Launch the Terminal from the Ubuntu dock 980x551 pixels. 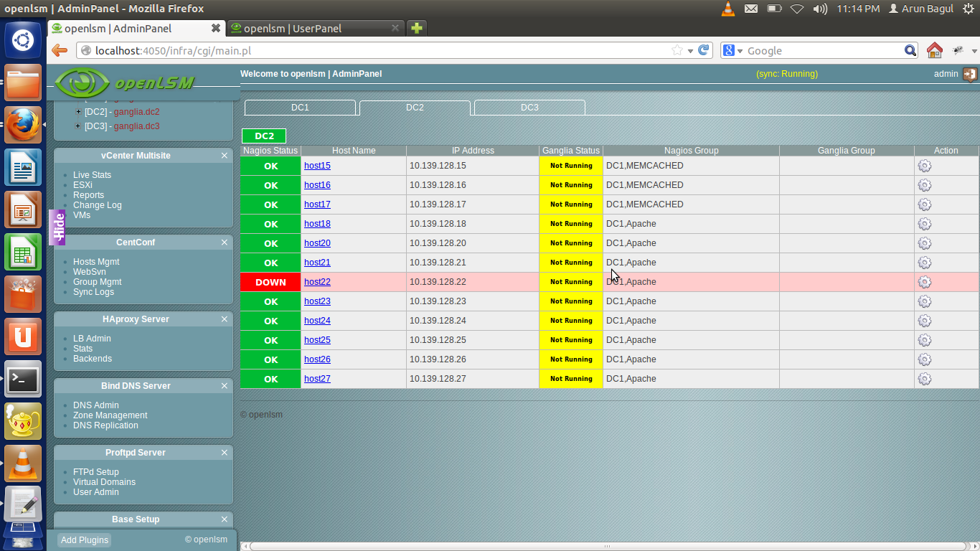click(x=23, y=380)
